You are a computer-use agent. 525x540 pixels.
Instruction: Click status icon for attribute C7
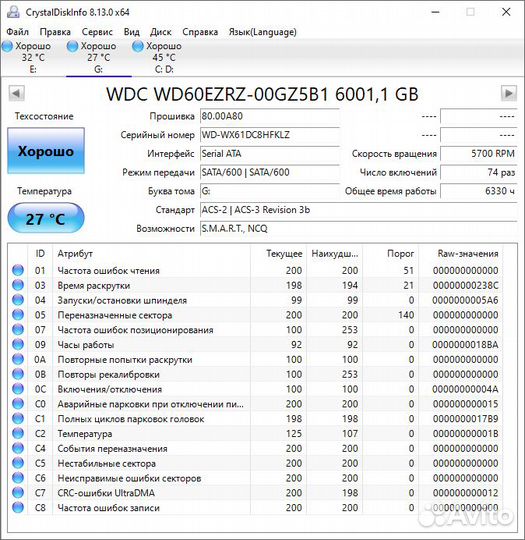click(x=18, y=492)
